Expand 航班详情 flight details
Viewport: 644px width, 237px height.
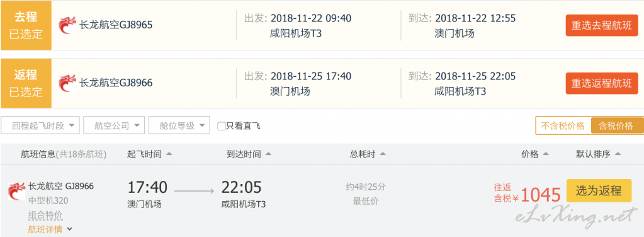(x=50, y=229)
